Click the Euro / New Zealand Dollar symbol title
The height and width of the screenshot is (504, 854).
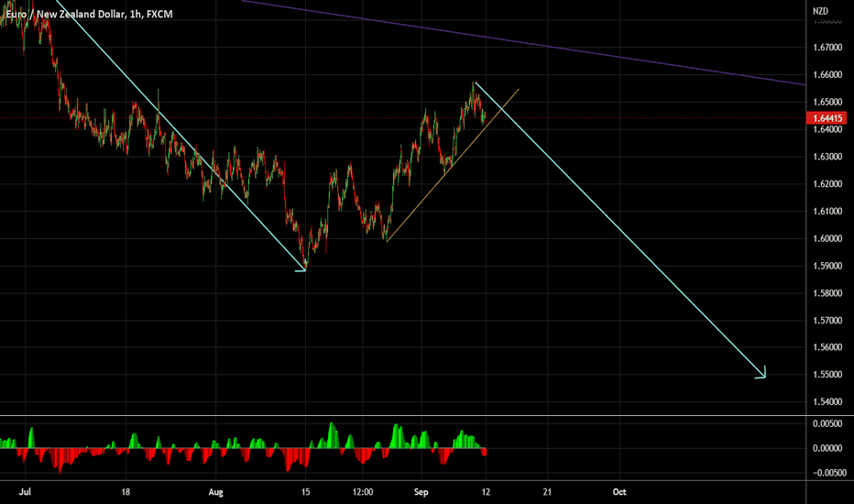65,14
